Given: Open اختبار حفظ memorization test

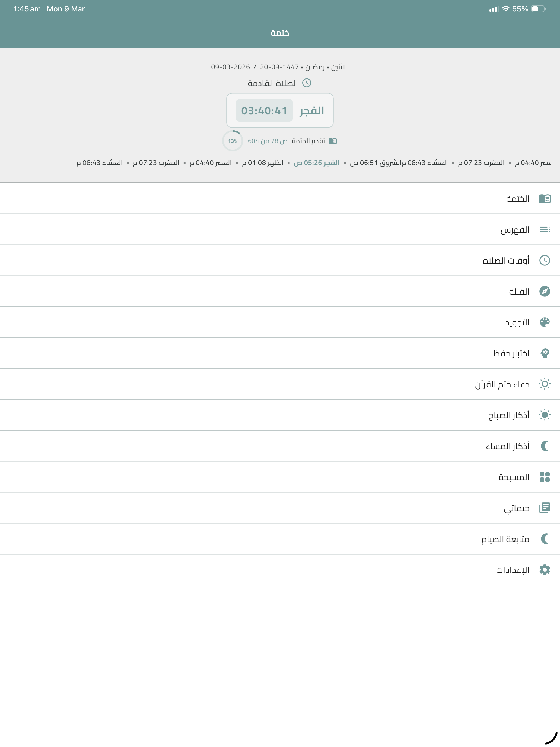Looking at the screenshot, I should tap(280, 353).
